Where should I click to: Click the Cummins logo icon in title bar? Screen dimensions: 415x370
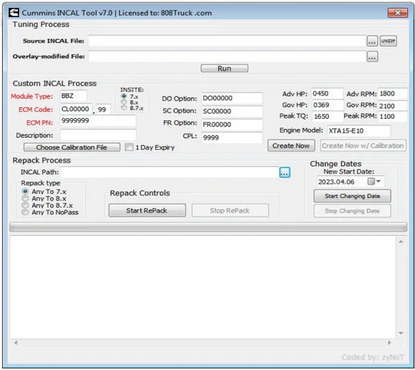[14, 13]
